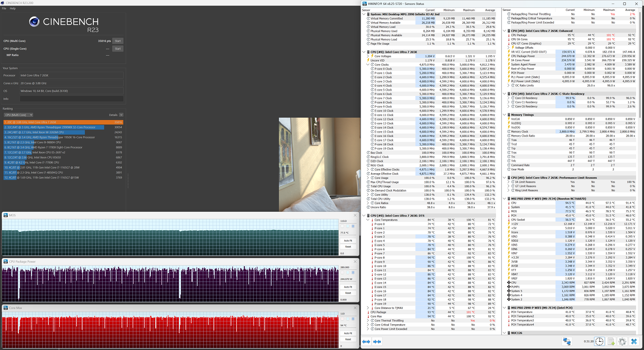Click Auto Fit in the MOS graph
644x350 pixels.
tap(348, 240)
